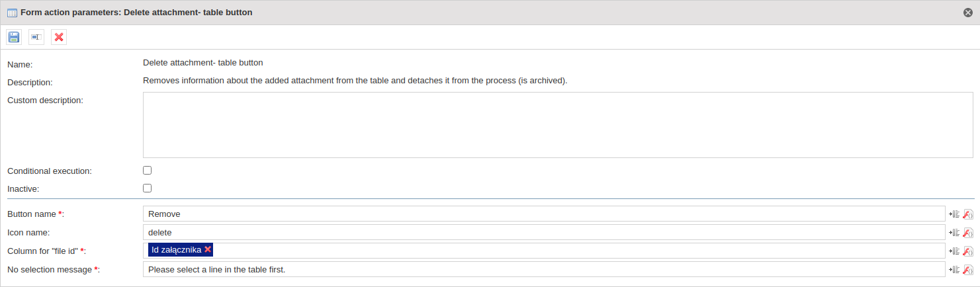Click the rename field toolbar icon
Viewport: 980px width, 287px height.
(36, 37)
